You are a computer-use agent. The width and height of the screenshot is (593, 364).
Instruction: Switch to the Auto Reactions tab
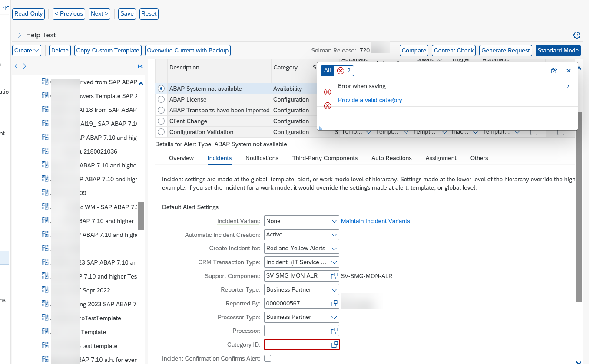[x=391, y=158]
